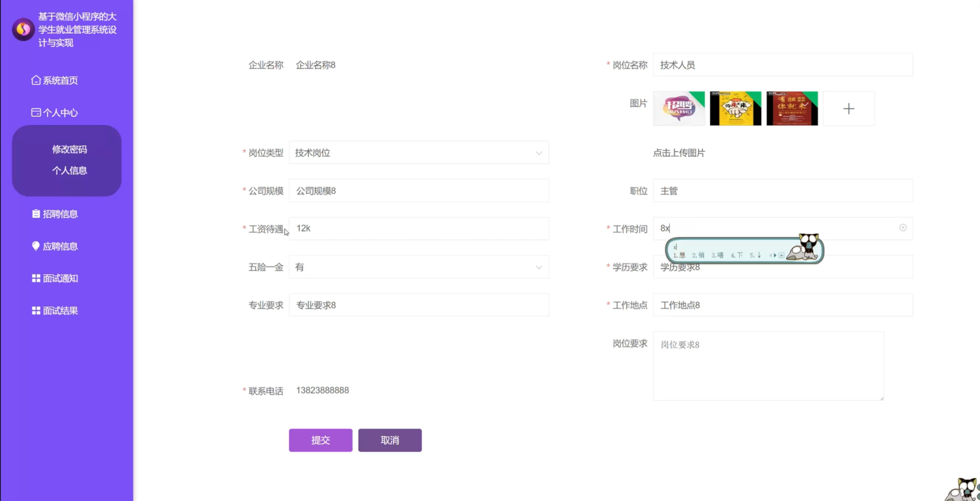Click the 五险一金 dropdown arrow

coord(539,267)
